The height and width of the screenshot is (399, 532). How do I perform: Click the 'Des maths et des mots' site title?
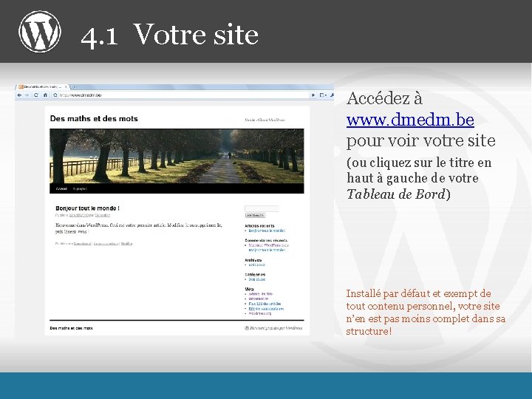pos(94,118)
